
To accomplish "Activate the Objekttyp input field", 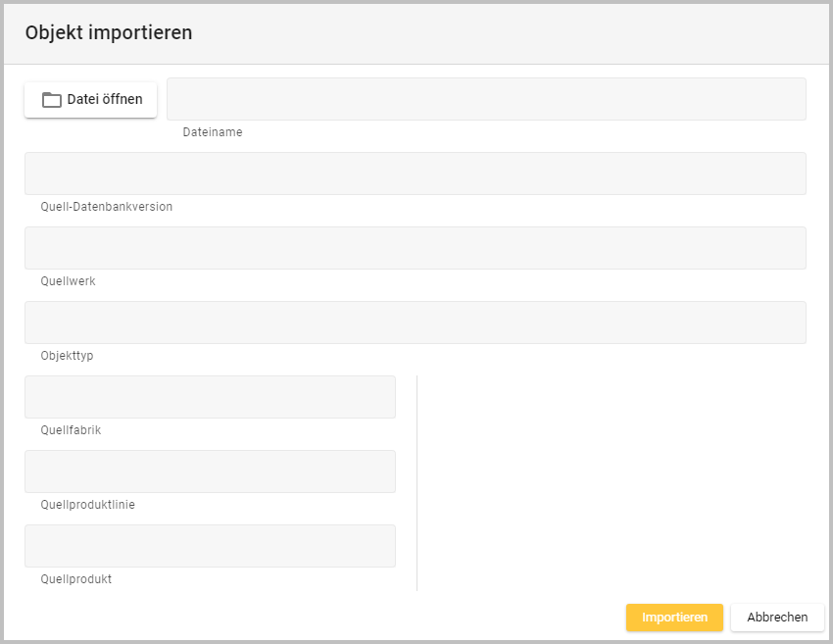I will coord(416,322).
